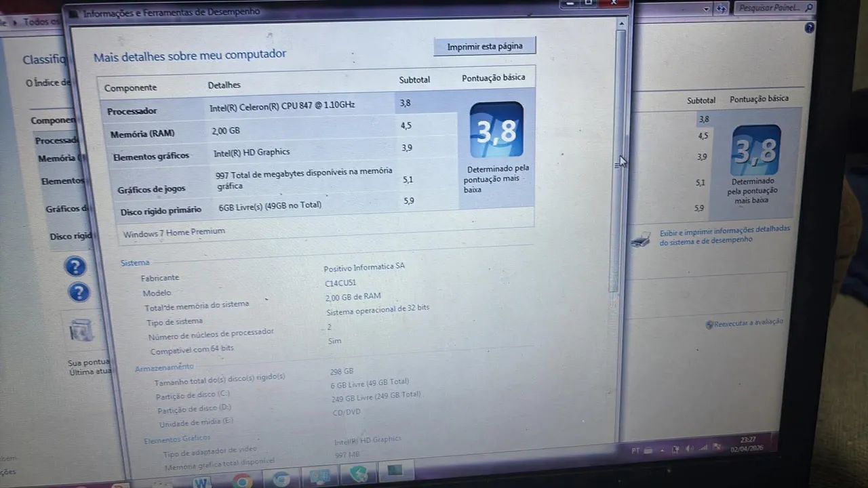Click the PT language indicator in tray
The height and width of the screenshot is (488, 868).
pyautogui.click(x=635, y=449)
